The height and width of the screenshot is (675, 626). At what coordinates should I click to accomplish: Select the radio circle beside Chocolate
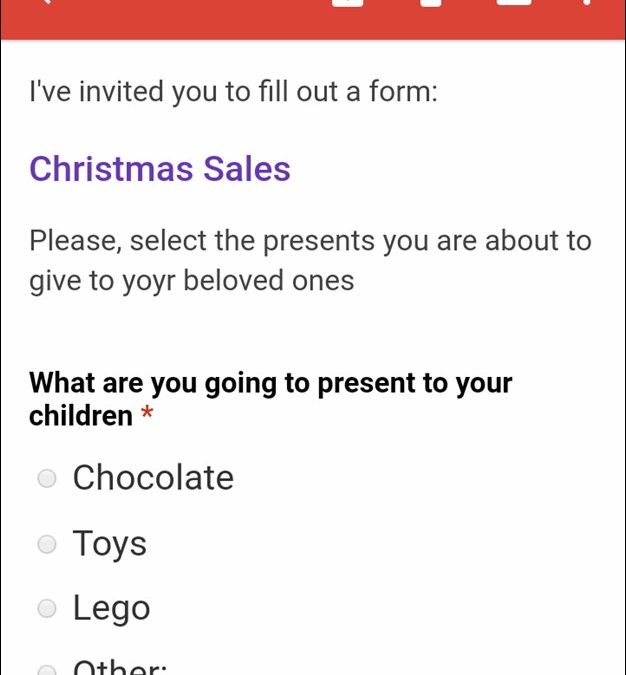click(47, 479)
